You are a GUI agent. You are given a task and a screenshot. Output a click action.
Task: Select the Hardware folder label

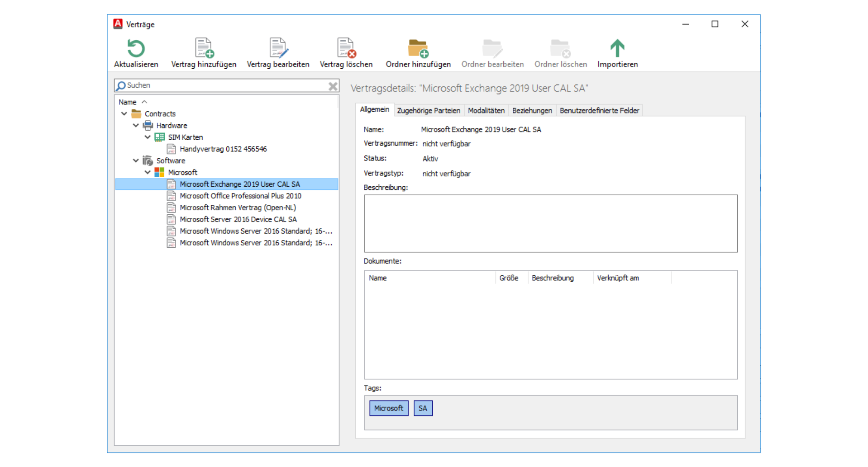(172, 126)
